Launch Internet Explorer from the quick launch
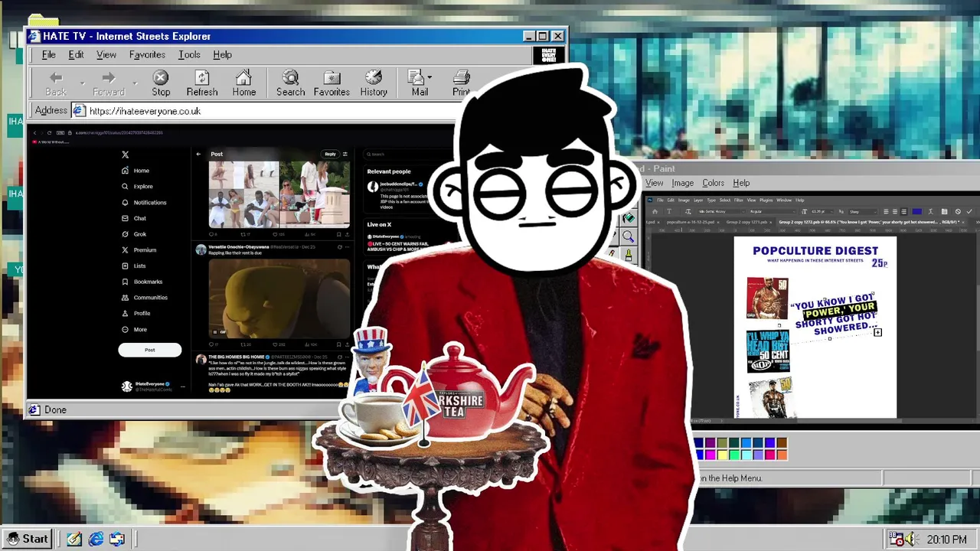This screenshot has height=551, width=980. point(96,540)
